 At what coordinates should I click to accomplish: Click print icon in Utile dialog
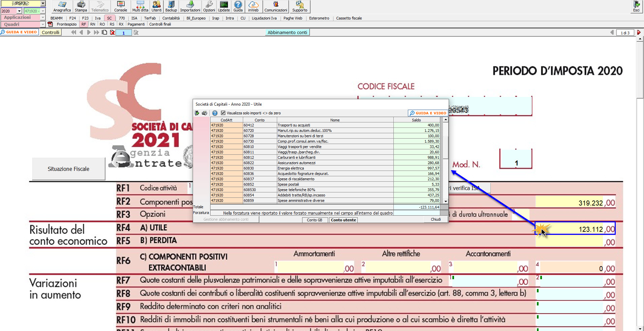coord(204,113)
